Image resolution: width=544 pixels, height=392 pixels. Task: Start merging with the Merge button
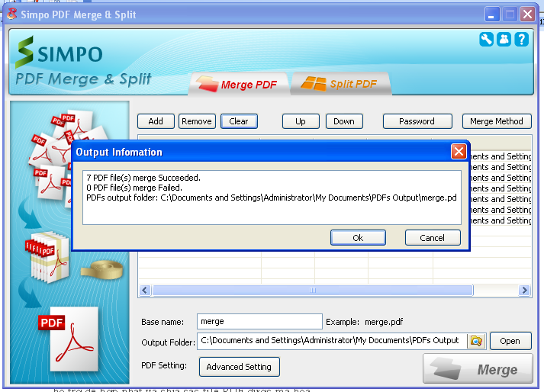(x=478, y=368)
